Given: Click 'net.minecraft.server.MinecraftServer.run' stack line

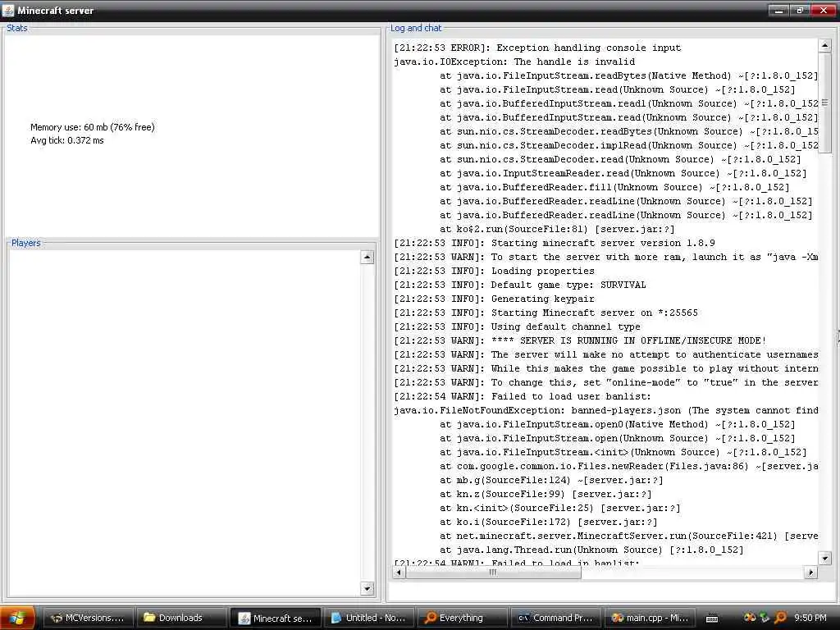Looking at the screenshot, I should point(629,535).
